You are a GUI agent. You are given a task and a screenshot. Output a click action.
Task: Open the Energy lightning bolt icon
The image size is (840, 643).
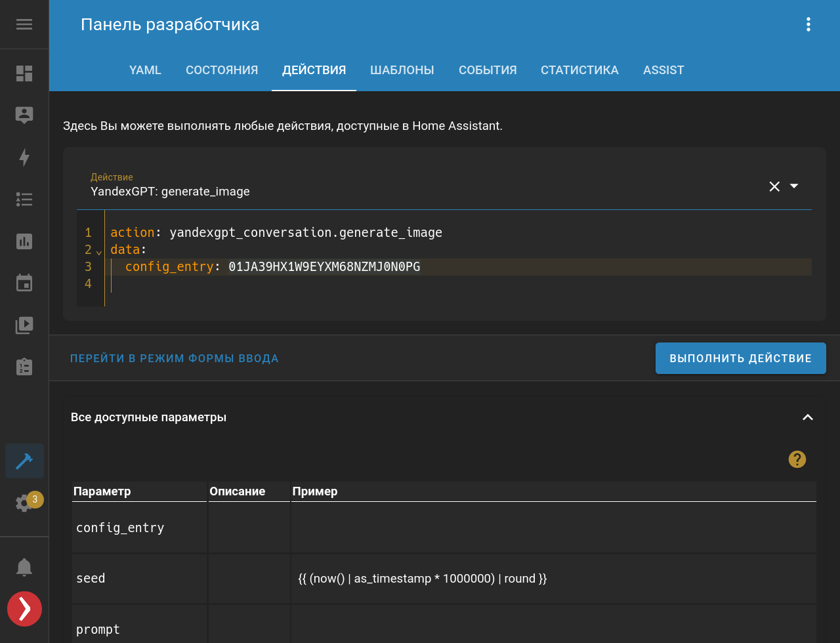click(x=24, y=157)
